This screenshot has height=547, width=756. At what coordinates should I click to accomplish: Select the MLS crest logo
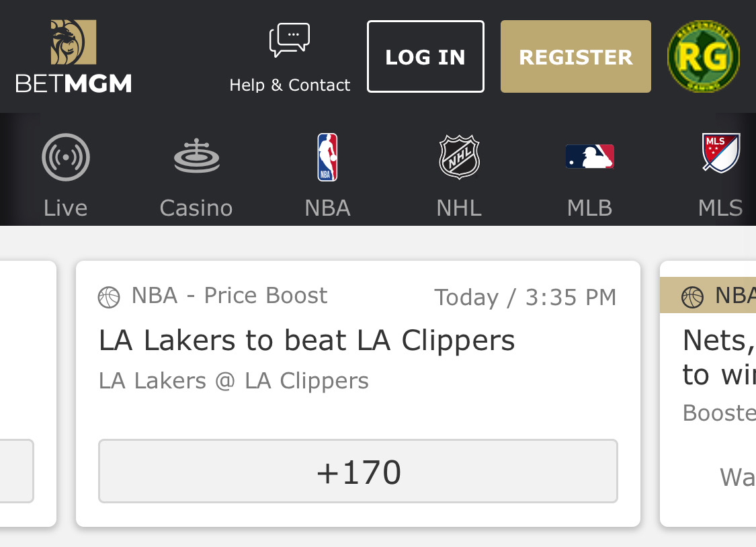pyautogui.click(x=721, y=153)
